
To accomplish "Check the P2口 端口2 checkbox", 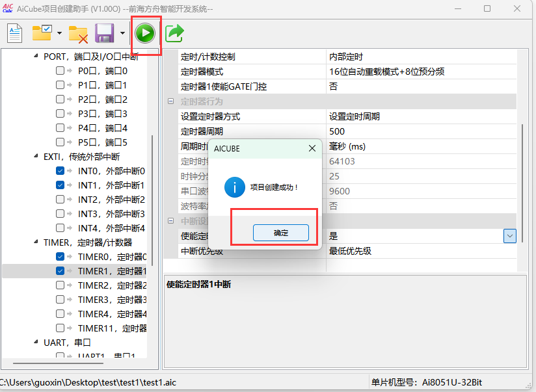I will pyautogui.click(x=60, y=99).
